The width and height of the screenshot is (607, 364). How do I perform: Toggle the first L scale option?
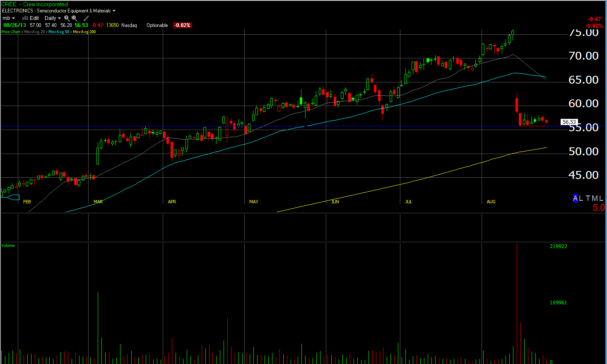(x=581, y=198)
